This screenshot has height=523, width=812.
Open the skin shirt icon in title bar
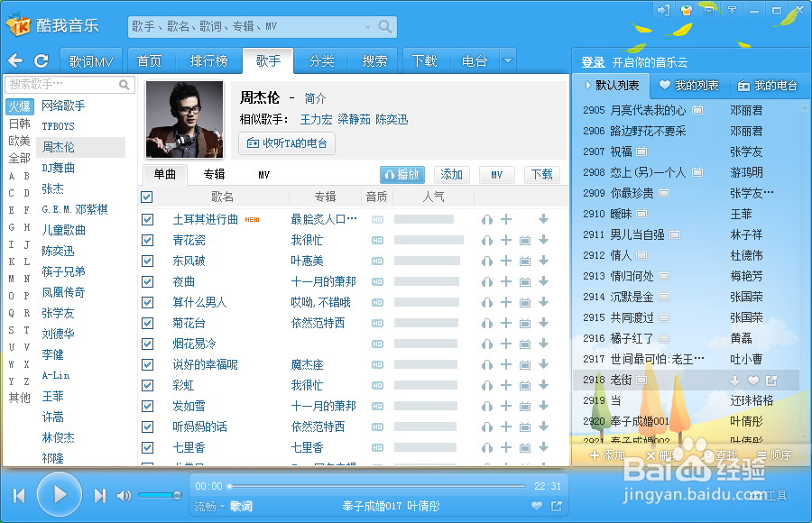(x=687, y=10)
